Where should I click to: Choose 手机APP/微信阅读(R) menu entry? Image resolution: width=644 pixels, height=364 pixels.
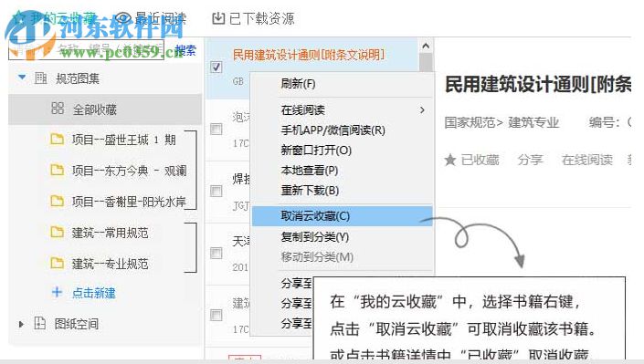coord(333,130)
